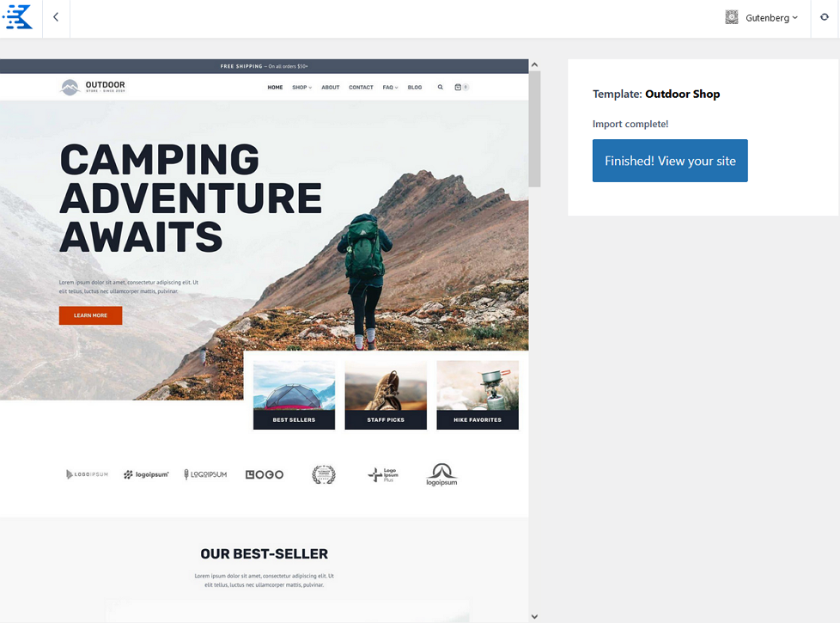Go back using the left chevron arrow
The image size is (840, 623).
[56, 17]
